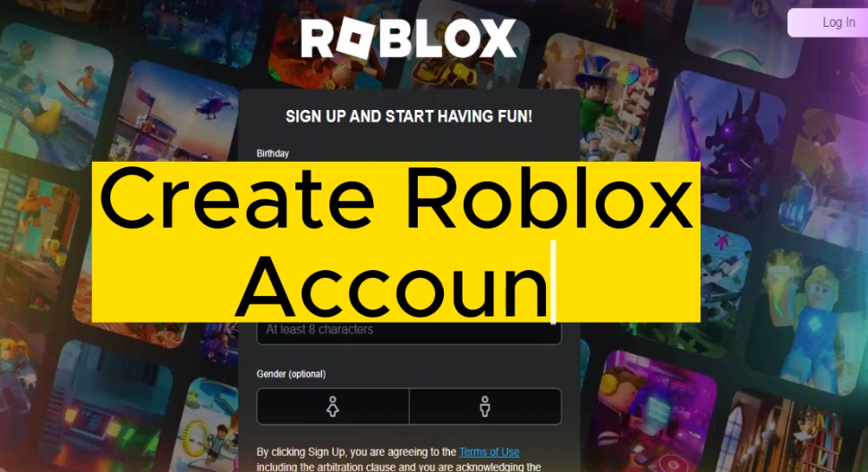Click the 'Create Roblox Accoun' yellow banner

pyautogui.click(x=396, y=241)
